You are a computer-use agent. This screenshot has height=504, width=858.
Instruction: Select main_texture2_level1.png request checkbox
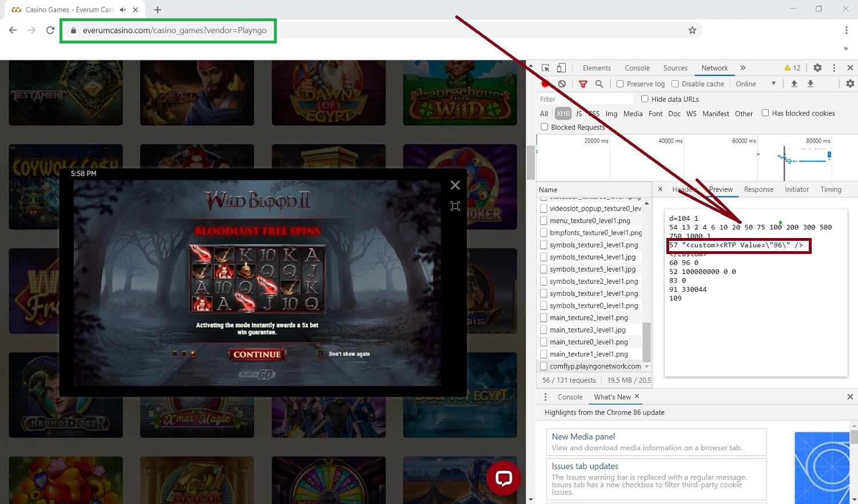tap(544, 318)
